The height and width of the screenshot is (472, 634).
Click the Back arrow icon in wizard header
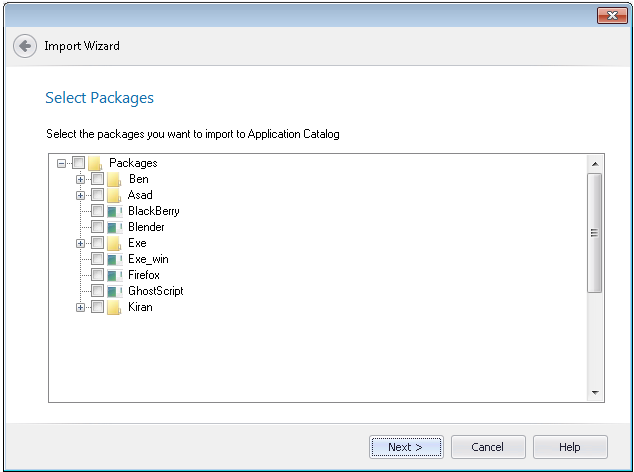point(25,46)
